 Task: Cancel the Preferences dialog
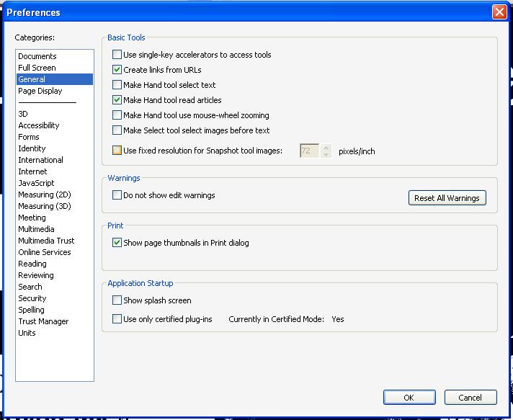[x=470, y=397]
